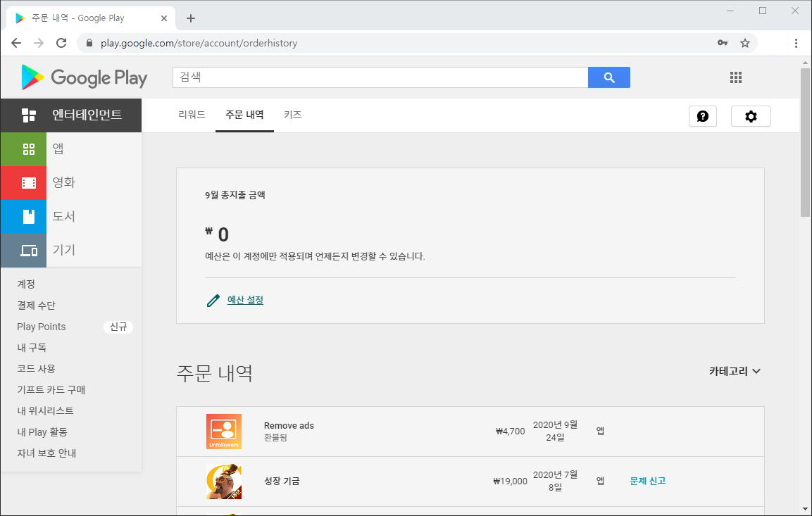
Task: Click the ₩4,700 price text
Action: tap(510, 431)
